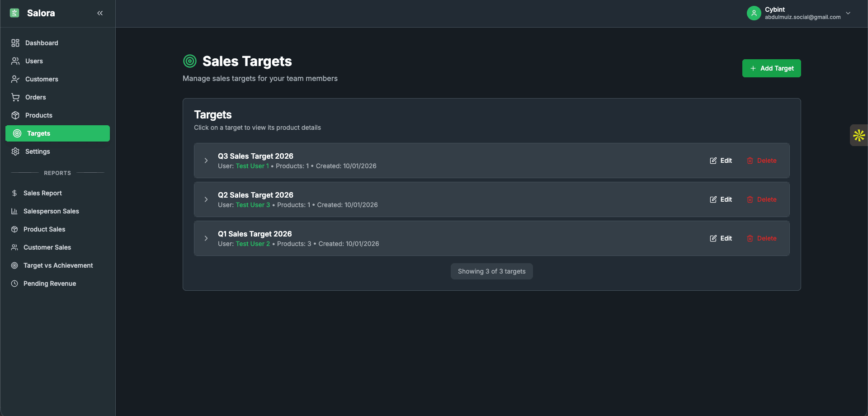The height and width of the screenshot is (416, 868).
Task: Open the Salesperson Sales report
Action: (51, 211)
